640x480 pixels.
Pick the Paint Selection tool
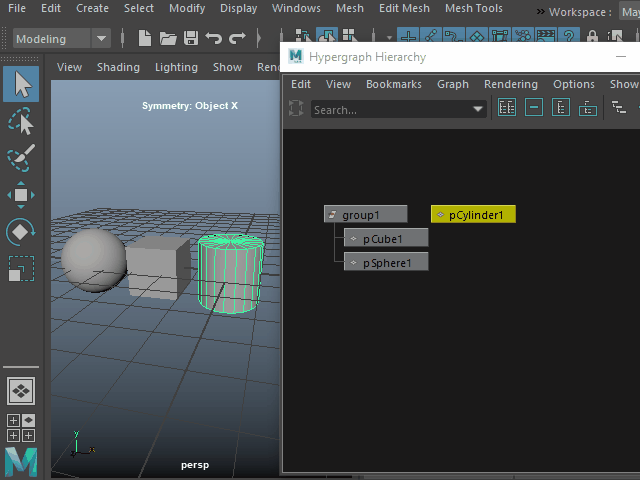pyautogui.click(x=21, y=158)
